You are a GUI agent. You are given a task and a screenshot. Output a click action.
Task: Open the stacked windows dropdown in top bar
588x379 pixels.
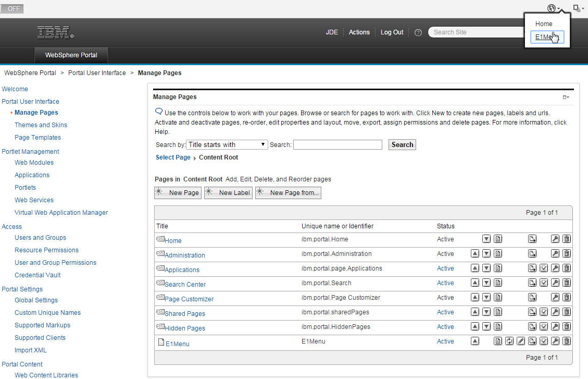tap(578, 8)
